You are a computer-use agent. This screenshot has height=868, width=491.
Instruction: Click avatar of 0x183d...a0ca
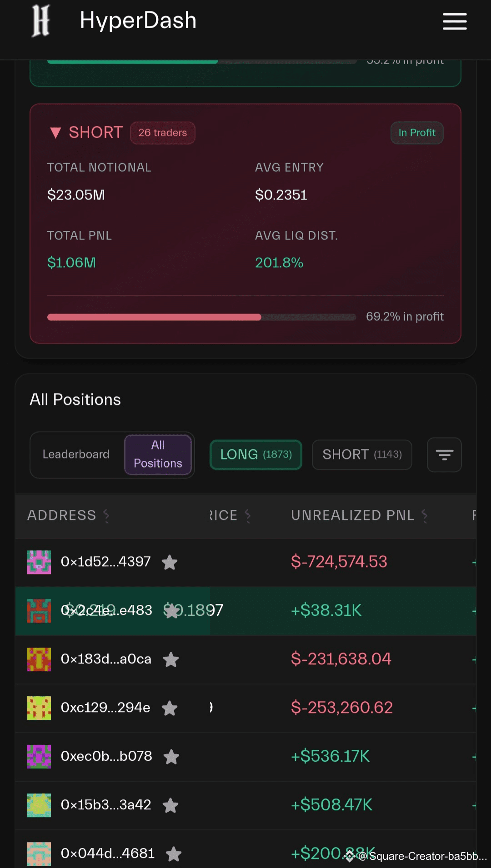[x=39, y=659]
